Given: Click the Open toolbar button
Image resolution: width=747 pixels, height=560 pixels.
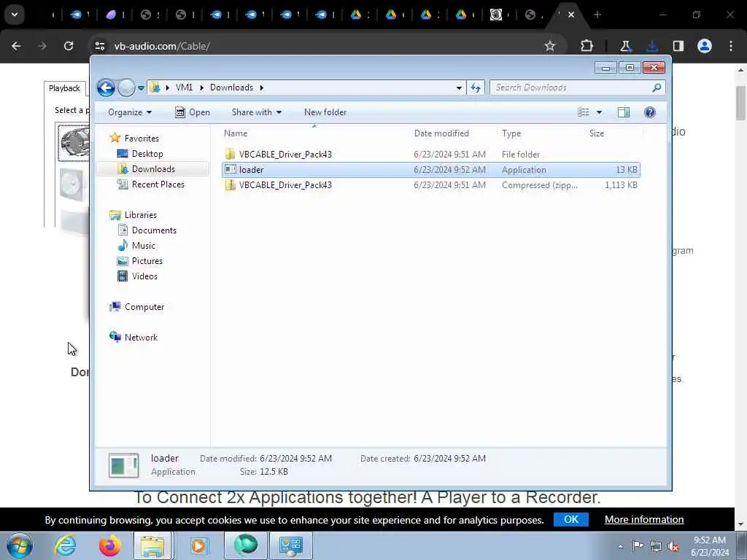Looking at the screenshot, I should (x=193, y=112).
